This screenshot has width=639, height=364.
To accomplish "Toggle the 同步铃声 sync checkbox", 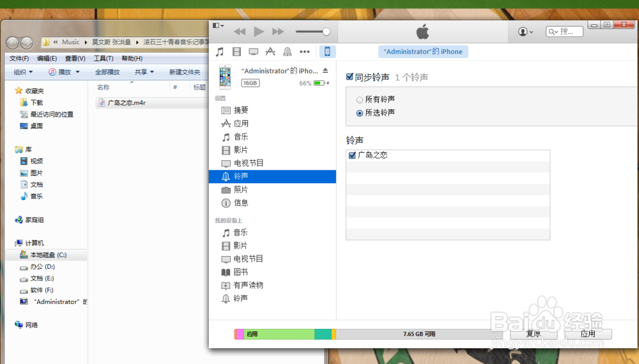I will (350, 77).
